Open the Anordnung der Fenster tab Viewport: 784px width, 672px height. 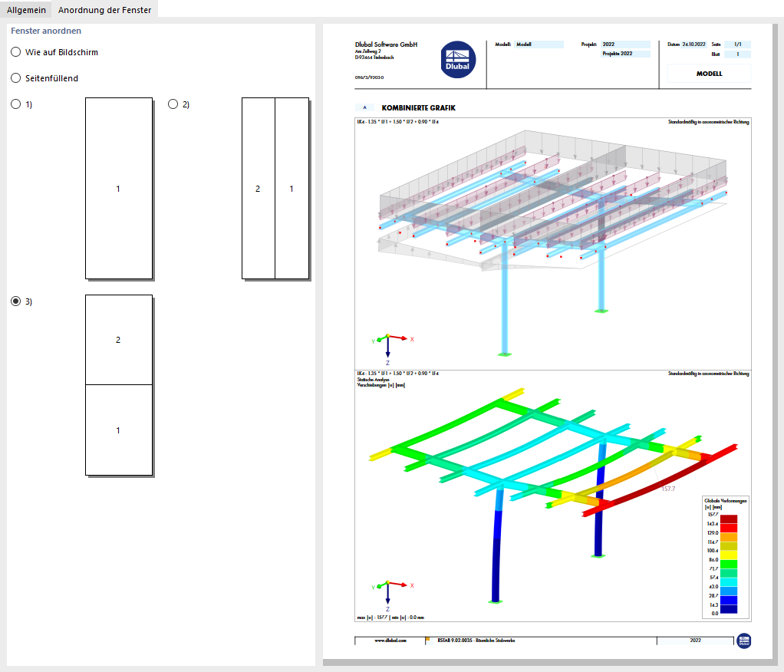tap(104, 9)
